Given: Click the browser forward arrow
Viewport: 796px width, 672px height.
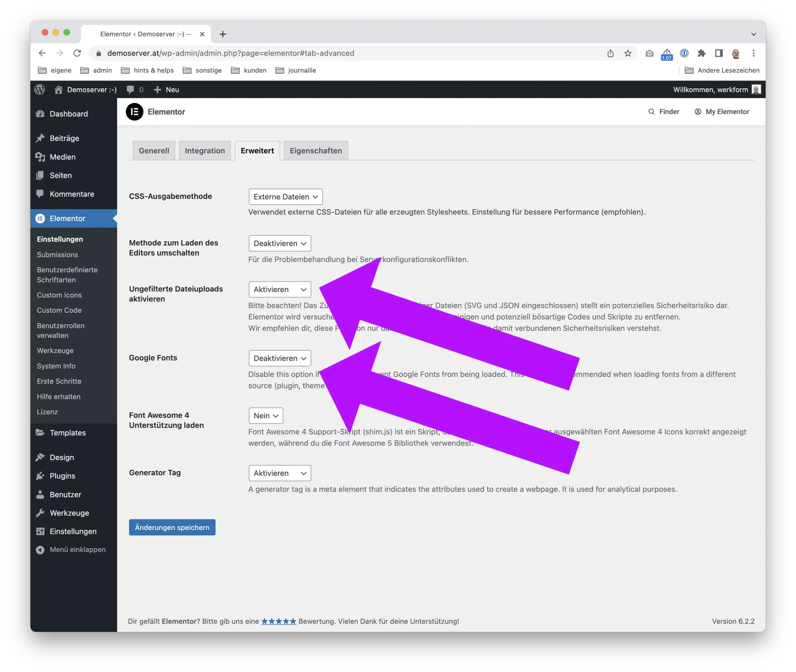Looking at the screenshot, I should coord(59,53).
